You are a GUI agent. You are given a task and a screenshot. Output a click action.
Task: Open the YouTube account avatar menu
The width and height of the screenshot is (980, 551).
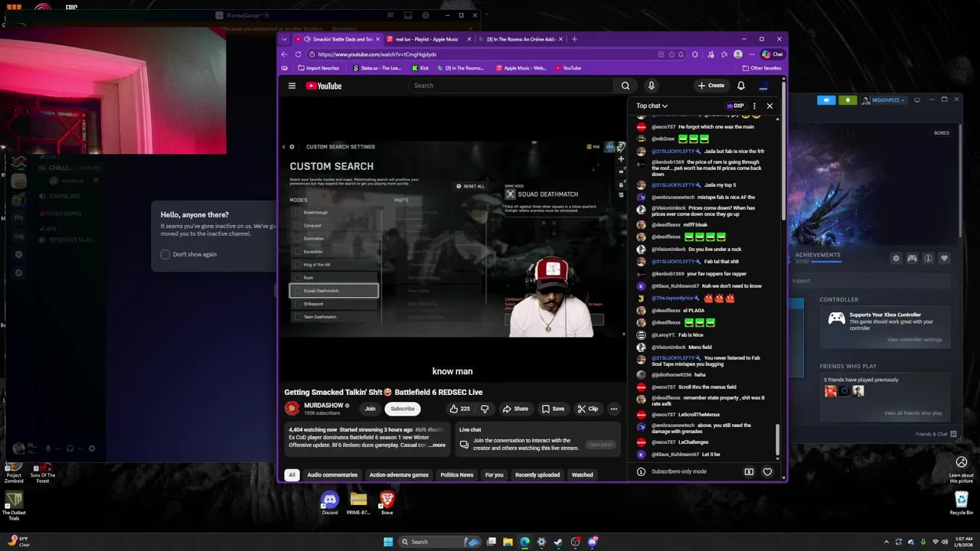[763, 86]
